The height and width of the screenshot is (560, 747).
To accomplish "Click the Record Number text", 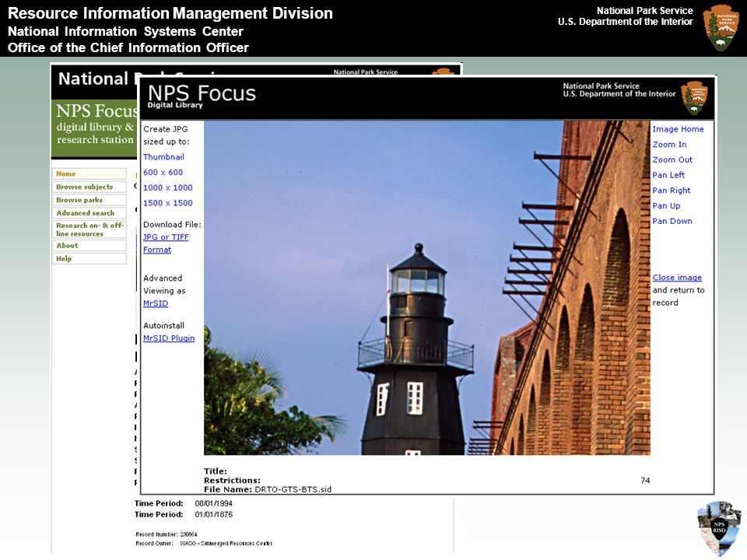I will [x=167, y=534].
